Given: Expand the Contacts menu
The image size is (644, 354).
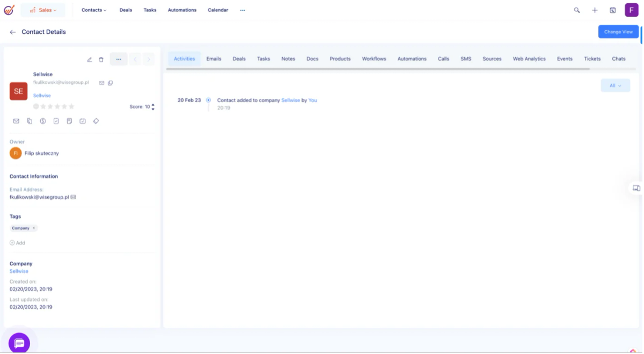Looking at the screenshot, I should [x=94, y=10].
